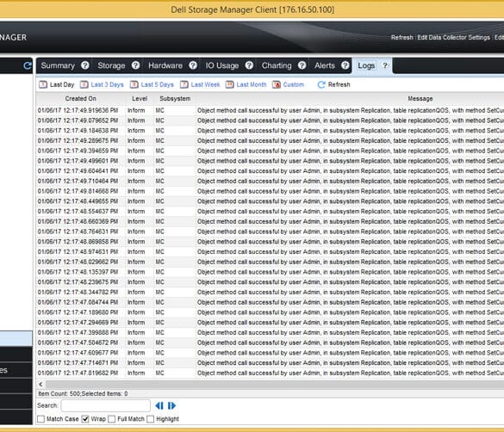The width and height of the screenshot is (504, 432).
Task: Click the Last 3 Days calendar icon
Action: [84, 84]
